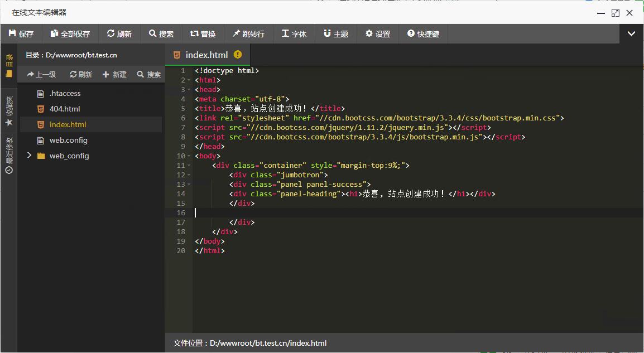Click the Refresh (刷新) toolbar button
Screen dimensions: 644x353
point(119,34)
